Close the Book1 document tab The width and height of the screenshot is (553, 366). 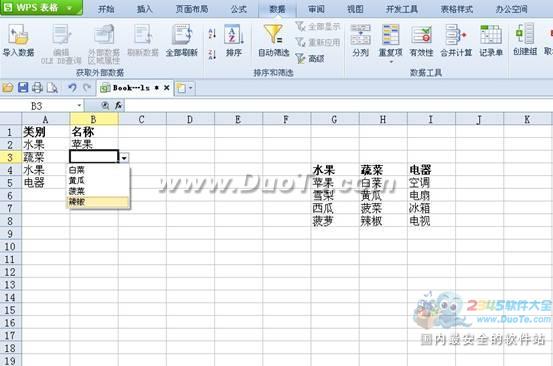click(167, 88)
